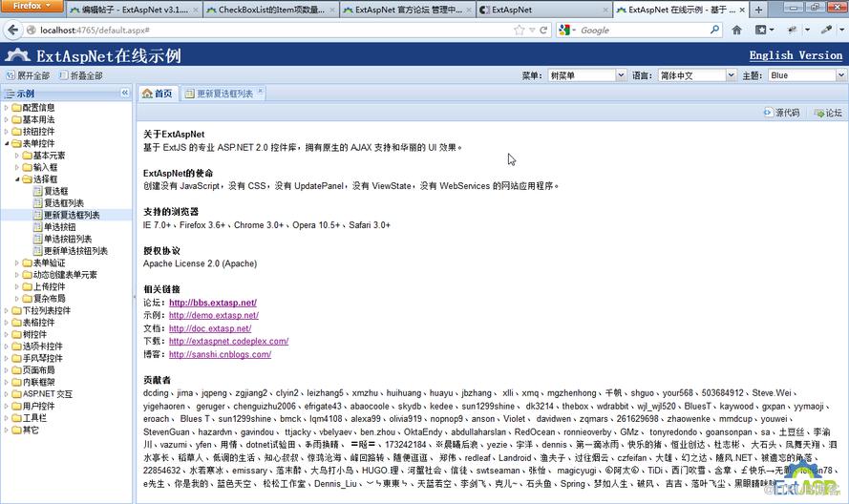Image resolution: width=849 pixels, height=504 pixels.
Task: Click the browser home icon
Action: (x=737, y=31)
